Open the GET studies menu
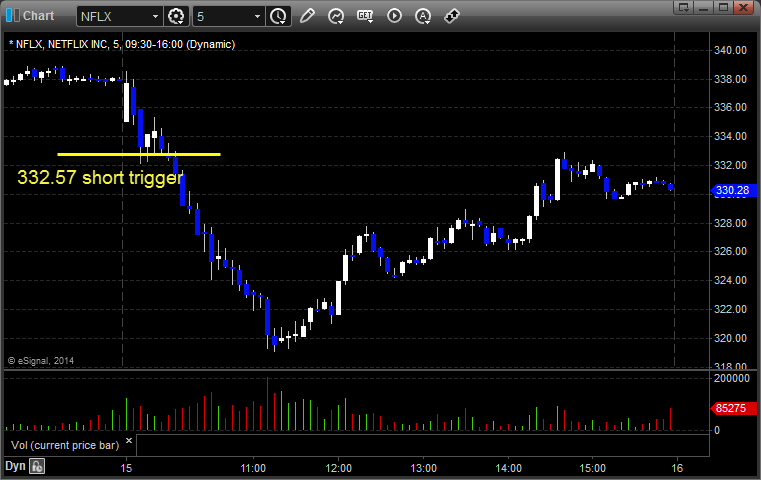Screen dimensions: 761x480 pos(365,16)
